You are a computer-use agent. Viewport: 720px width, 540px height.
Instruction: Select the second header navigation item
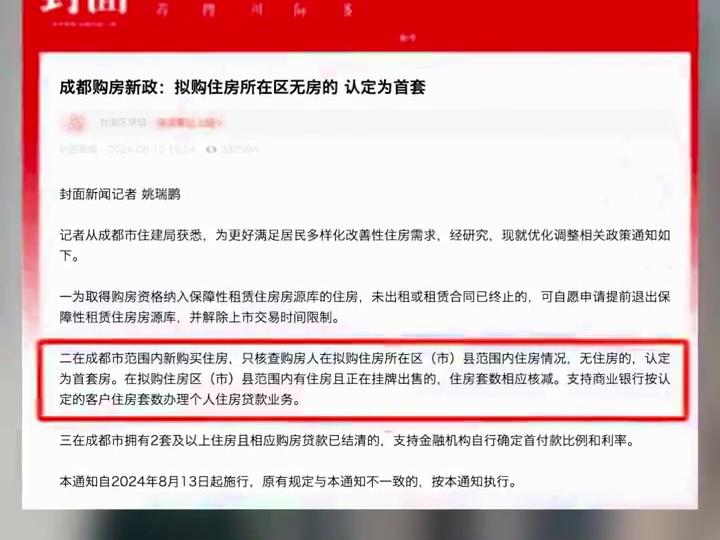(x=208, y=10)
